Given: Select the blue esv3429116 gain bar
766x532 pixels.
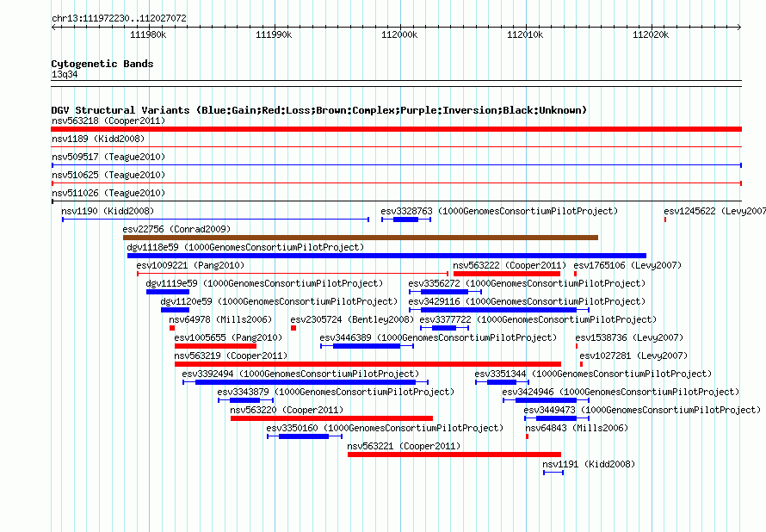Looking at the screenshot, I should [499, 310].
